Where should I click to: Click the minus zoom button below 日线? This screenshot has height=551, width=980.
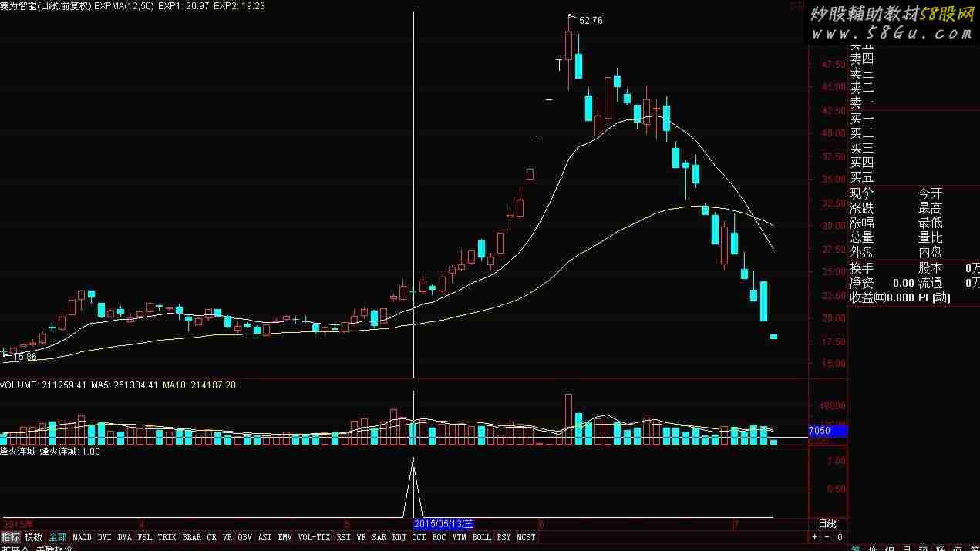click(827, 537)
